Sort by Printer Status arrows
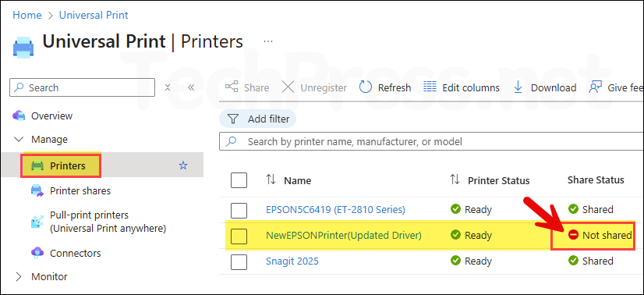Image resolution: width=644 pixels, height=295 pixels. pos(455,180)
